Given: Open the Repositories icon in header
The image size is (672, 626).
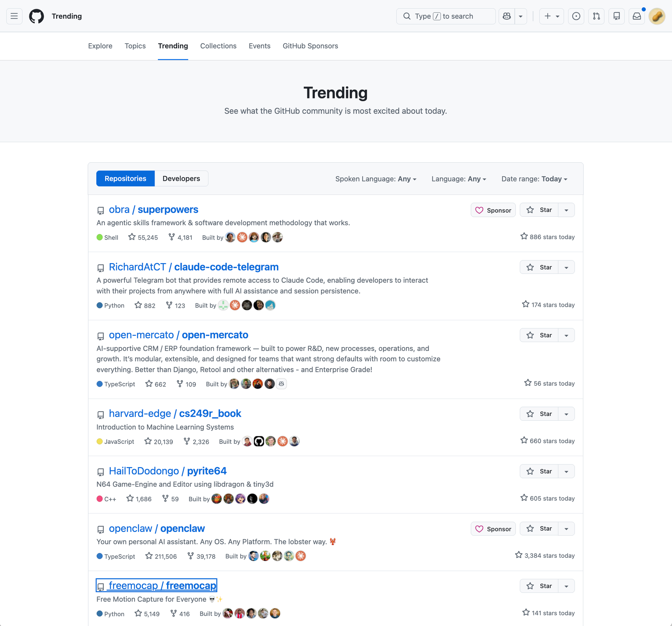Looking at the screenshot, I should [617, 16].
